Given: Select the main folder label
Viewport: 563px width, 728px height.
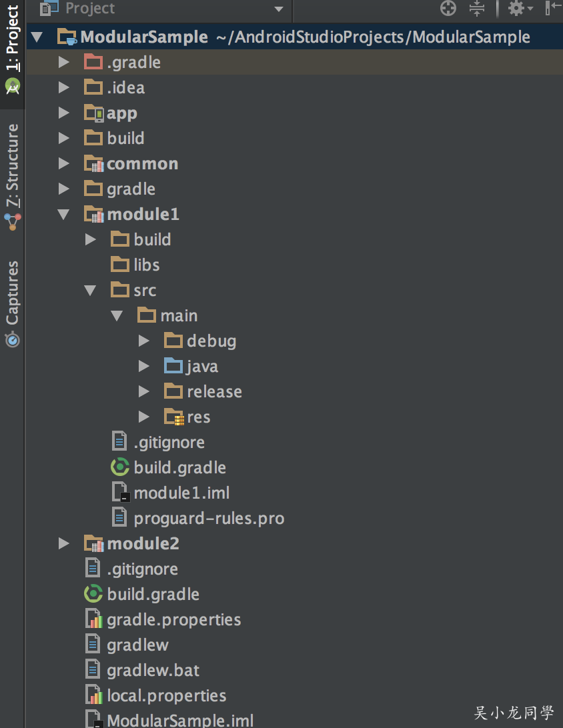Looking at the screenshot, I should 179,316.
